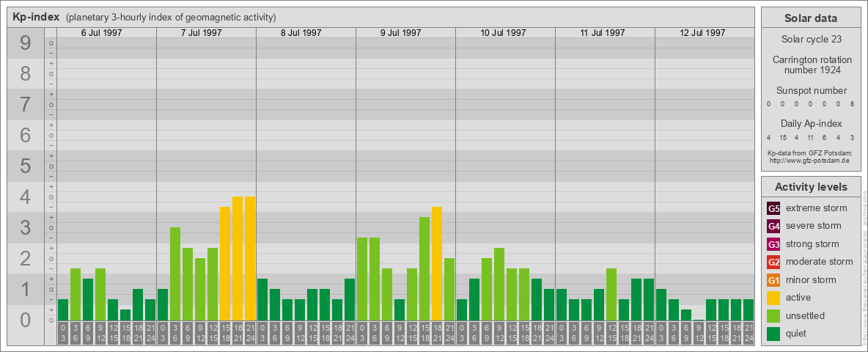Click the 'extreme storm' legend label

click(x=817, y=208)
